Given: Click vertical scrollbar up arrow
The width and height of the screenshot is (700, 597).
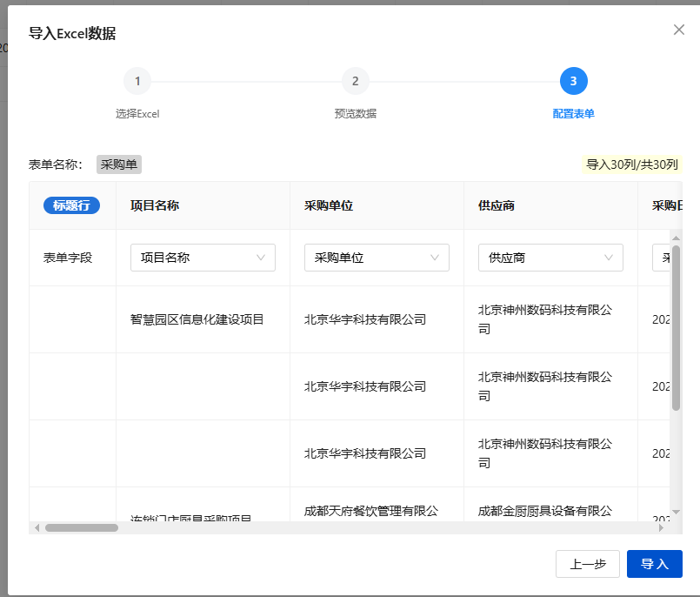Looking at the screenshot, I should tap(676, 238).
